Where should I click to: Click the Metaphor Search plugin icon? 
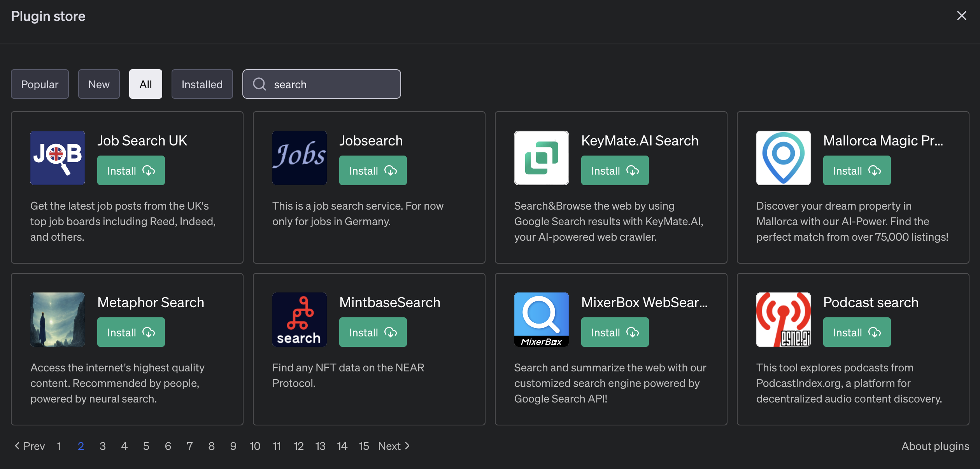coord(58,320)
